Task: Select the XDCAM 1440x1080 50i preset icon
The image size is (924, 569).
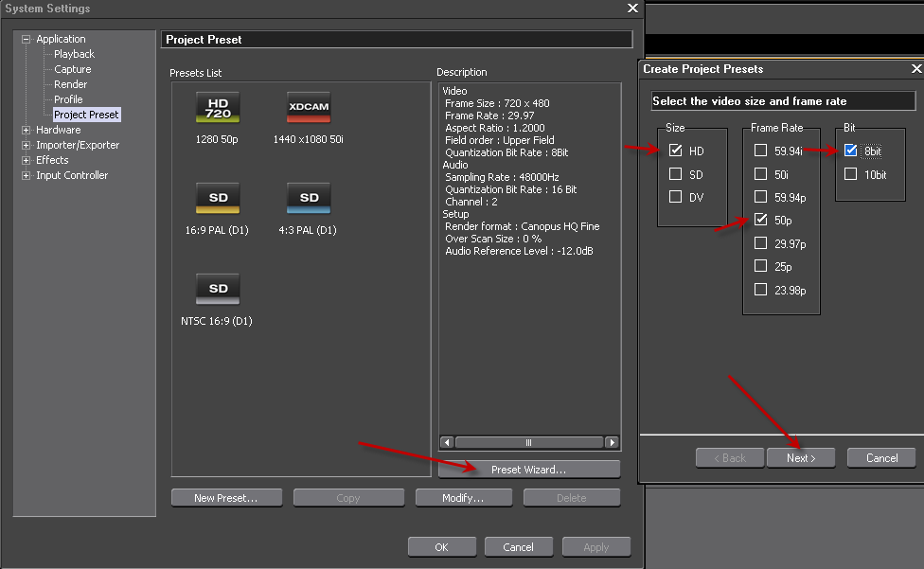Action: coord(309,108)
